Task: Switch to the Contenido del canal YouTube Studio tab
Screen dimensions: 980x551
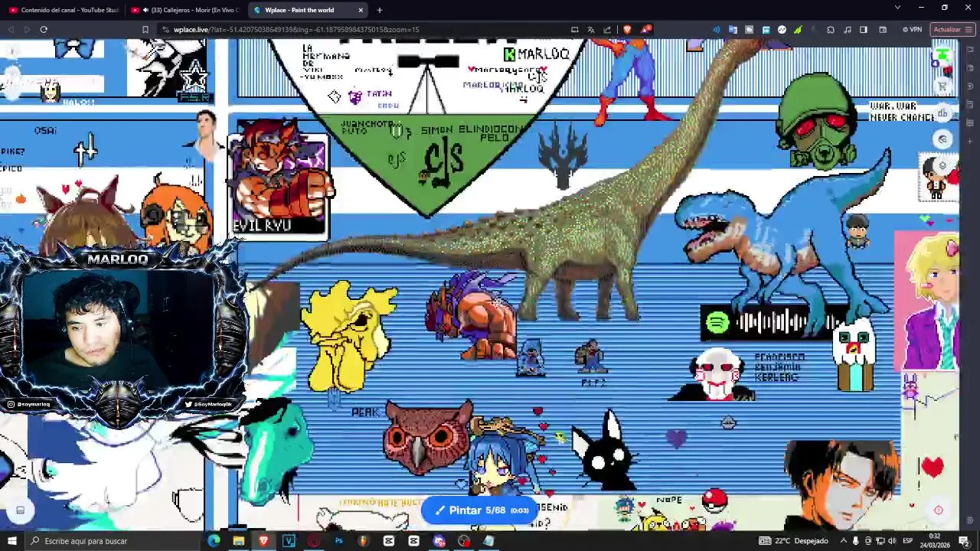Action: coord(63,10)
